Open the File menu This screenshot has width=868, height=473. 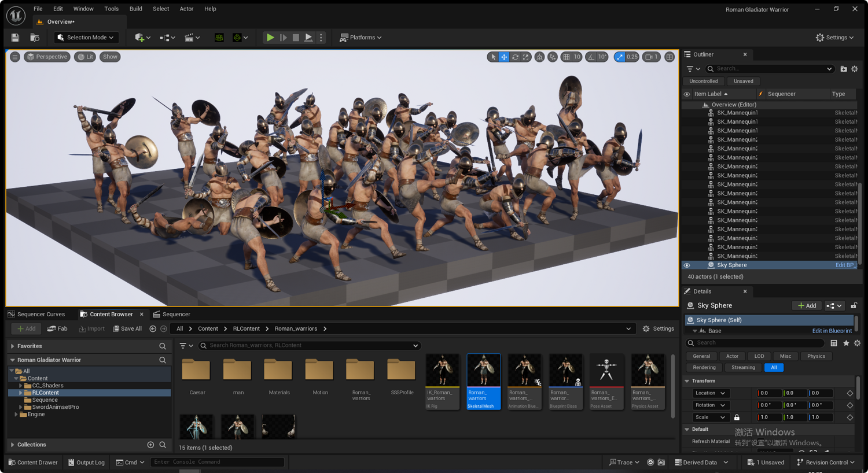point(38,9)
